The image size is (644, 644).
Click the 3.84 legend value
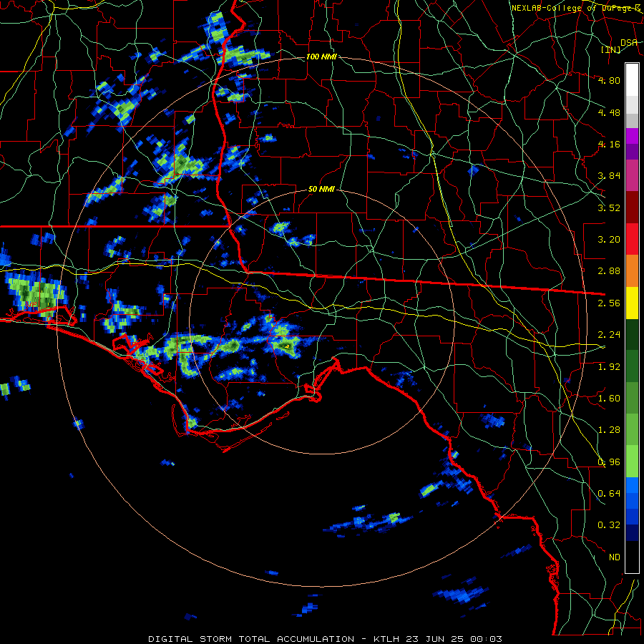609,176
